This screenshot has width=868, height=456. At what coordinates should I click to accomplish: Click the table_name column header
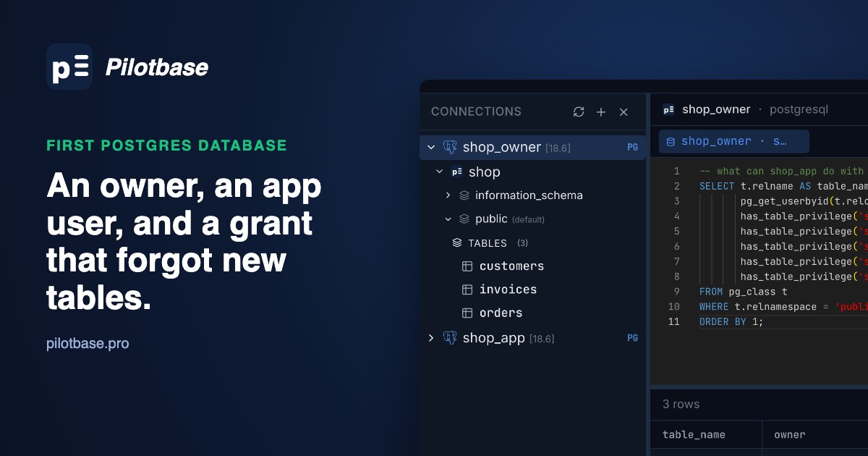[x=694, y=435]
